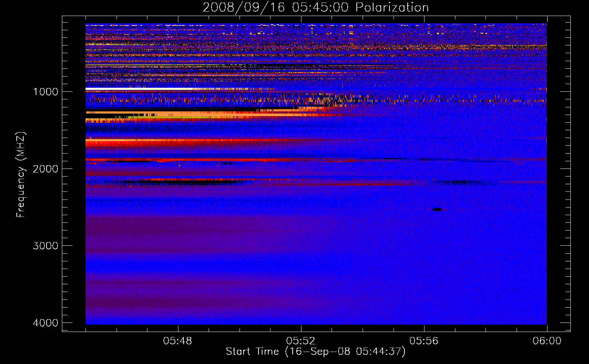Click the 05:52 time tick label
The image size is (589, 364).
[x=301, y=341]
